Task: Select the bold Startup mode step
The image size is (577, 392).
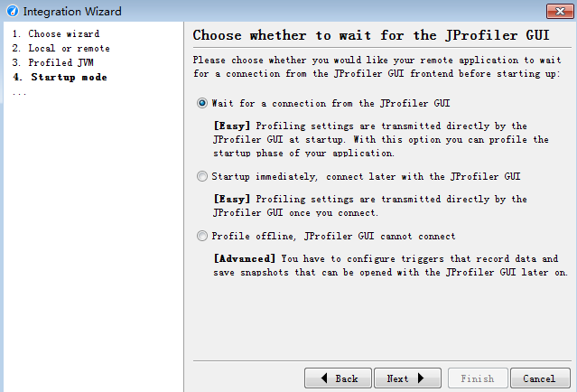Action: point(60,77)
